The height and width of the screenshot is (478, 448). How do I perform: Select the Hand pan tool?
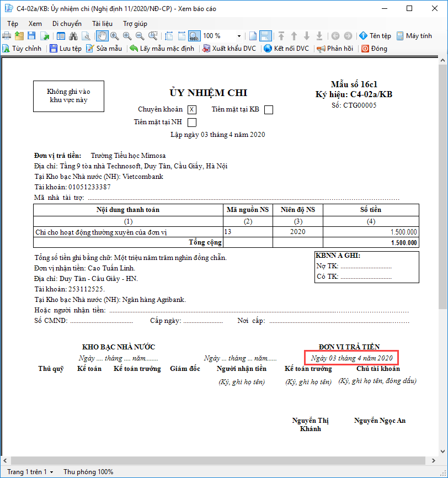coord(102,36)
